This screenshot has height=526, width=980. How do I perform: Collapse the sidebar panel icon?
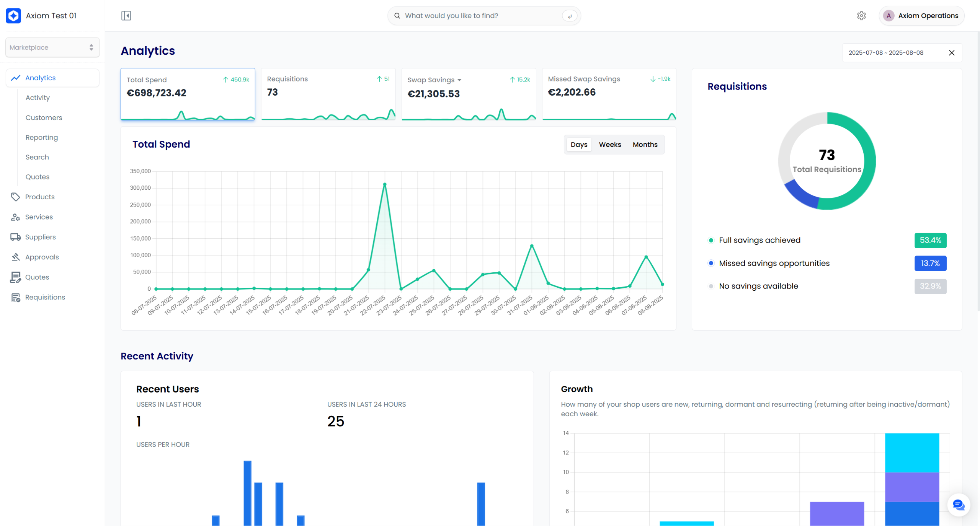(126, 16)
